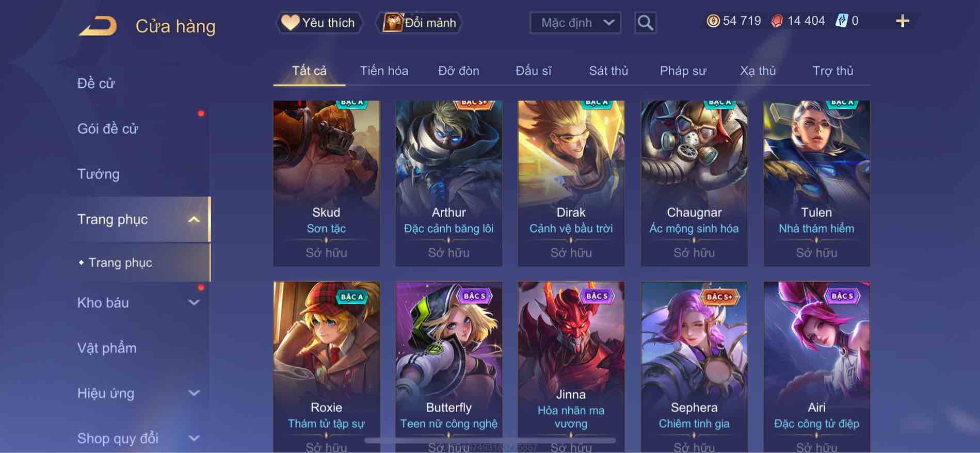Viewport: 980px width, 453px height.
Task: Tap the plus icon to add currency
Action: [902, 21]
